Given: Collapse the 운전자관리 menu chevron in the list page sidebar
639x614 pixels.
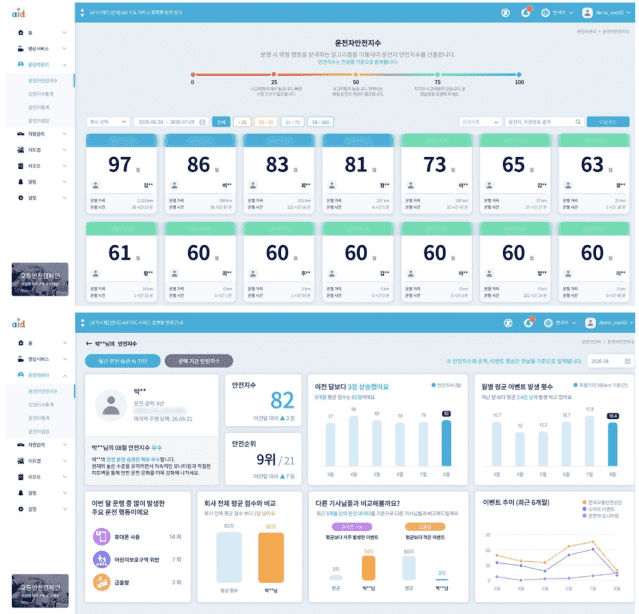Looking at the screenshot, I should point(64,65).
